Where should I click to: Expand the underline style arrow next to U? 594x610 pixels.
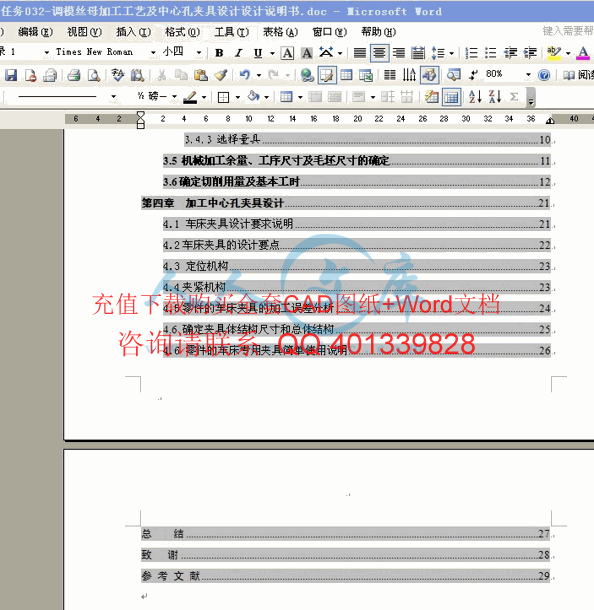click(272, 53)
